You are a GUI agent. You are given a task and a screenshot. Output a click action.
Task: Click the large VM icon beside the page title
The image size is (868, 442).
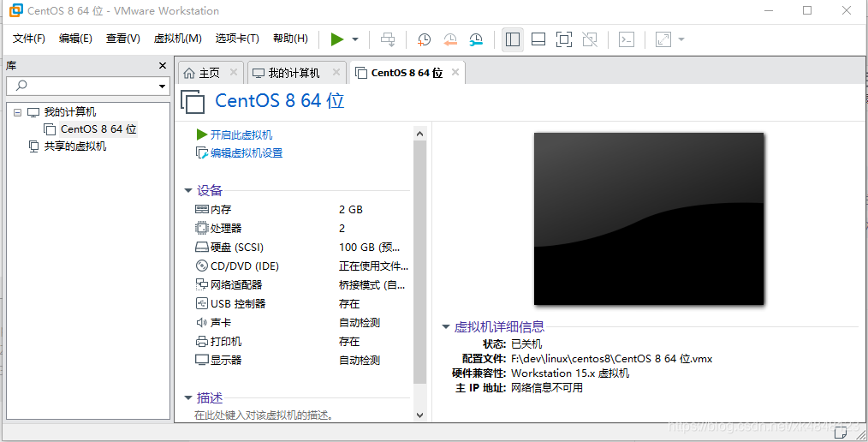(x=193, y=101)
